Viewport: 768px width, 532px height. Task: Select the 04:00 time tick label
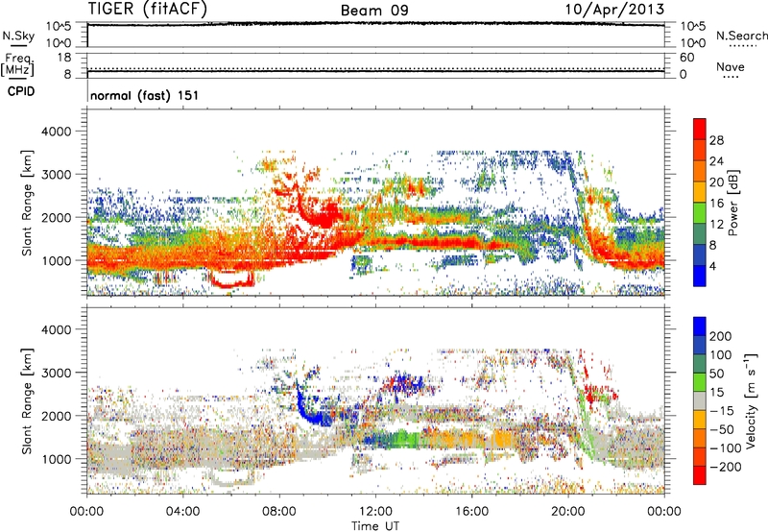tap(183, 512)
